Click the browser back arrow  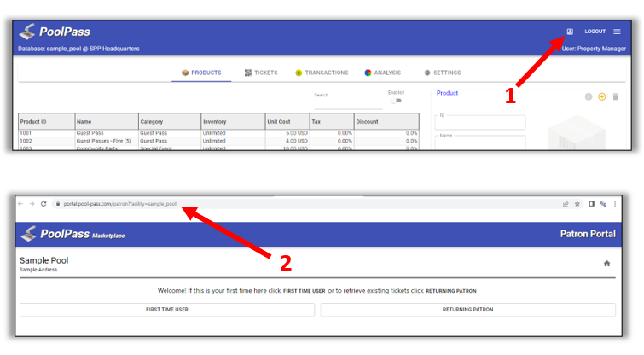click(20, 204)
